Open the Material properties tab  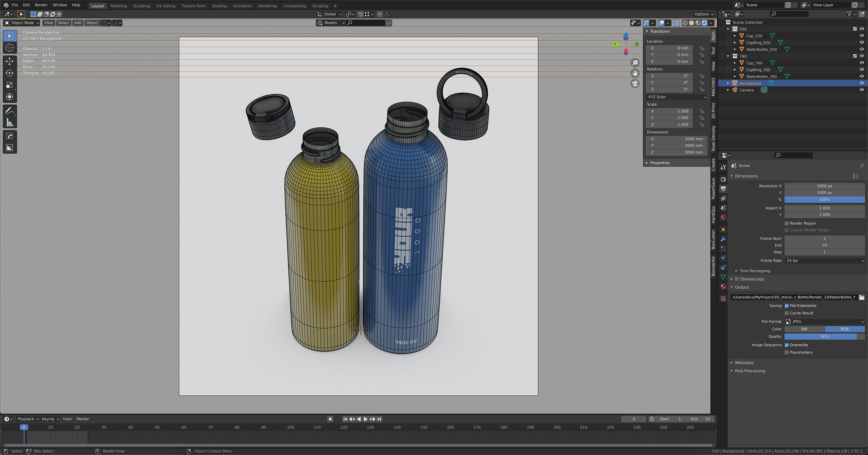pyautogui.click(x=723, y=287)
